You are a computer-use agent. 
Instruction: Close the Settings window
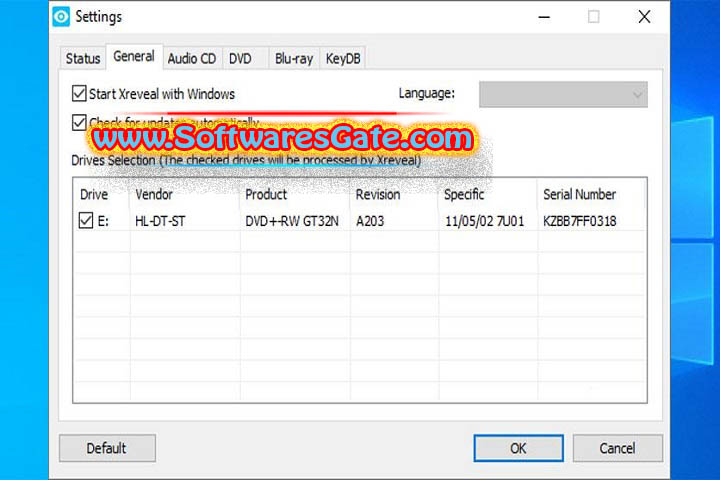click(644, 17)
